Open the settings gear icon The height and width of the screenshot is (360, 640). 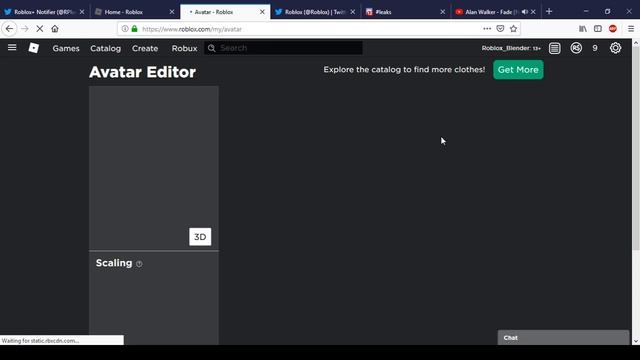[x=615, y=48]
